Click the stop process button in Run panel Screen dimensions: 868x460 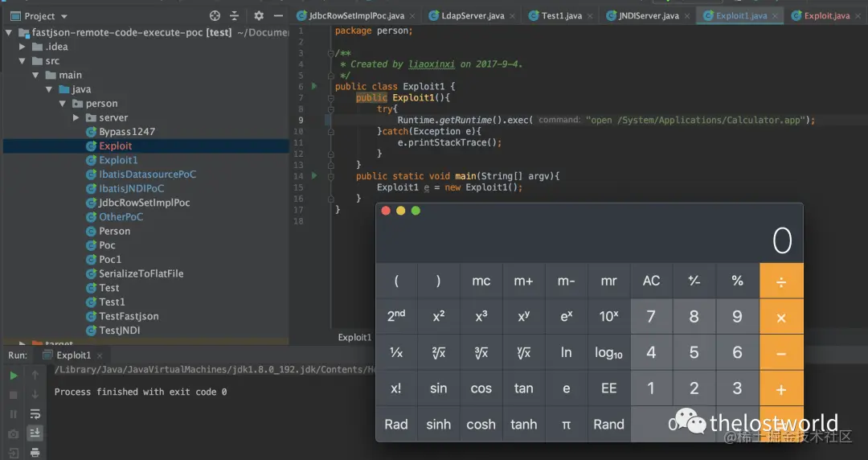tap(14, 395)
